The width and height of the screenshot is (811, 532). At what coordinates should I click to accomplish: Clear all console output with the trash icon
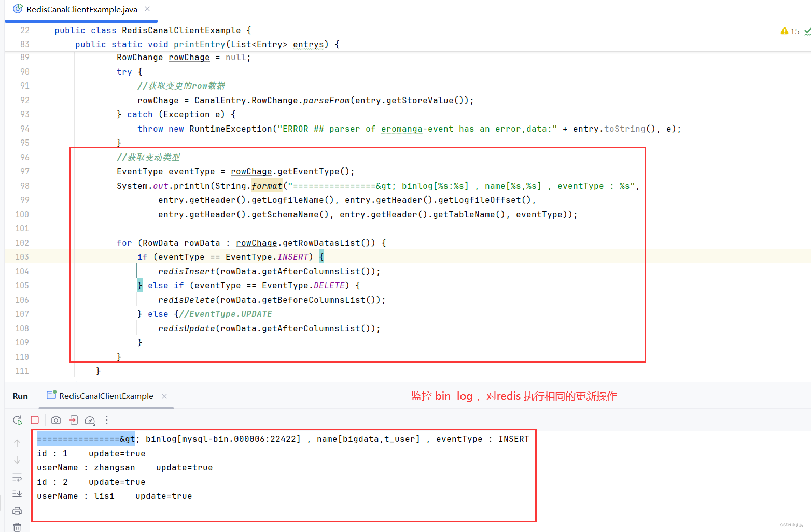(x=17, y=527)
